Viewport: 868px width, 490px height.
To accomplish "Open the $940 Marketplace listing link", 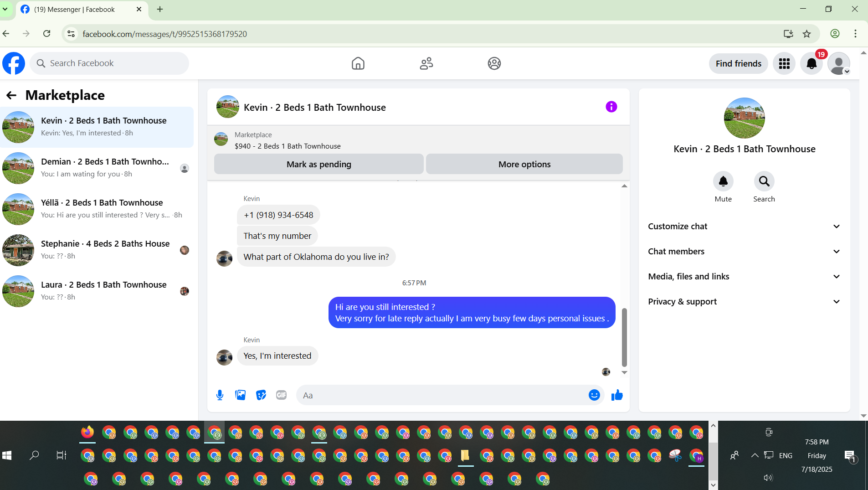I will point(288,146).
